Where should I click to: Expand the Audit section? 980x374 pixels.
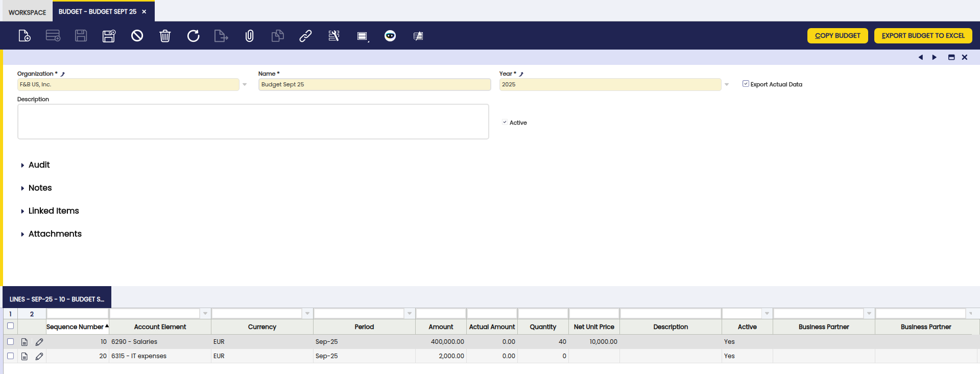pyautogui.click(x=39, y=165)
